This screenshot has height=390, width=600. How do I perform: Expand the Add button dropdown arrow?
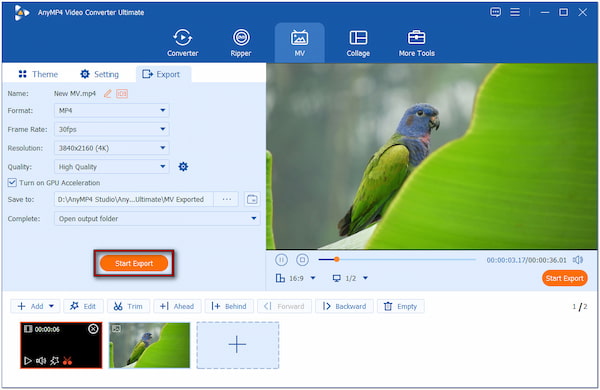[51, 306]
